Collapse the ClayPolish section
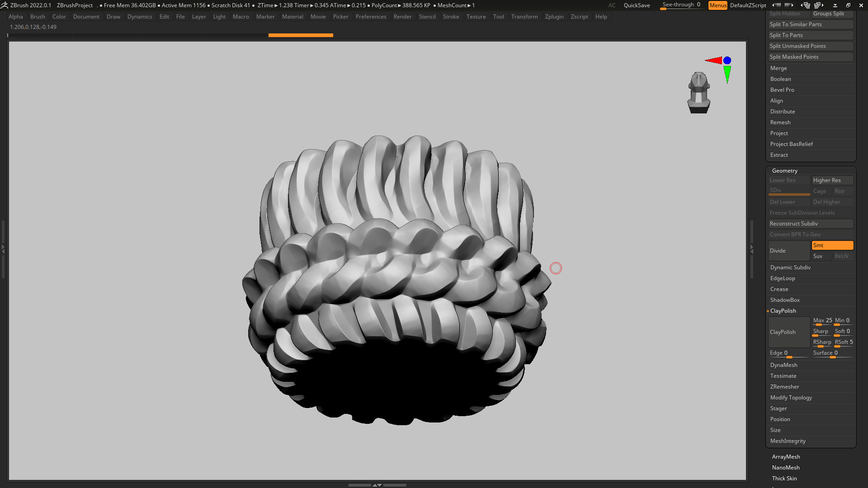The height and width of the screenshot is (488, 868). pyautogui.click(x=783, y=311)
